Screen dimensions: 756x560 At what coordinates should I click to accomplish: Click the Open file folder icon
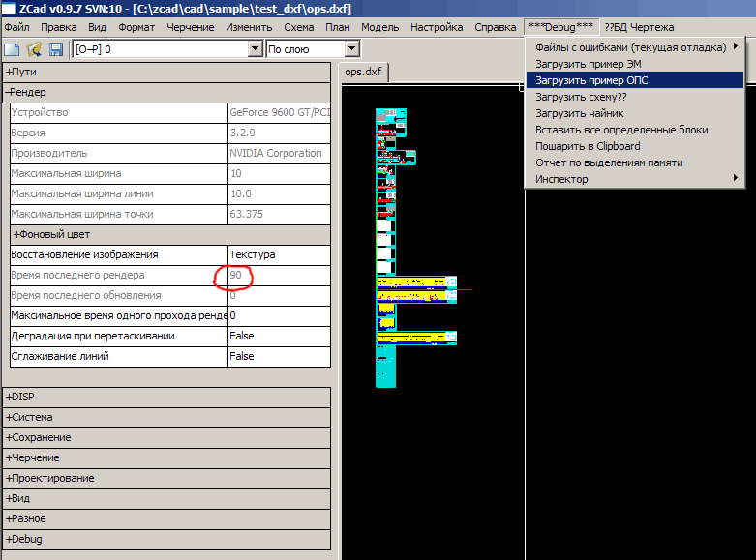tap(35, 48)
